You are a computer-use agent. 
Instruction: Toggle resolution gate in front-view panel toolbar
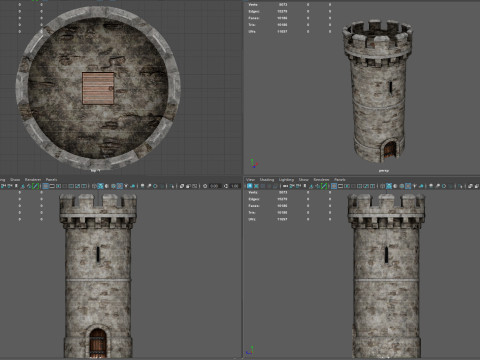pos(58,186)
